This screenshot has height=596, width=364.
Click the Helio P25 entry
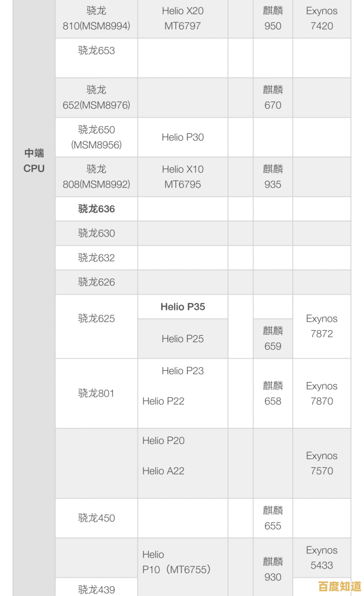(183, 339)
